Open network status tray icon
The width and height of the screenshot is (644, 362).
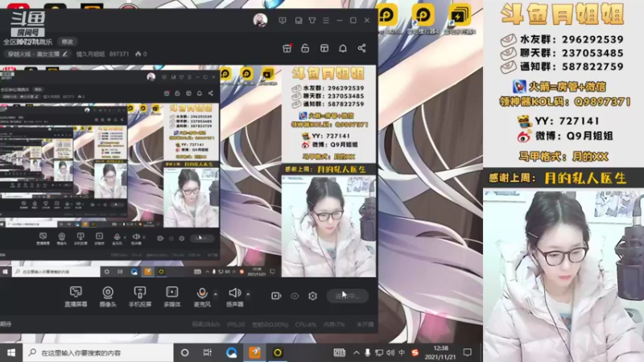point(379,352)
